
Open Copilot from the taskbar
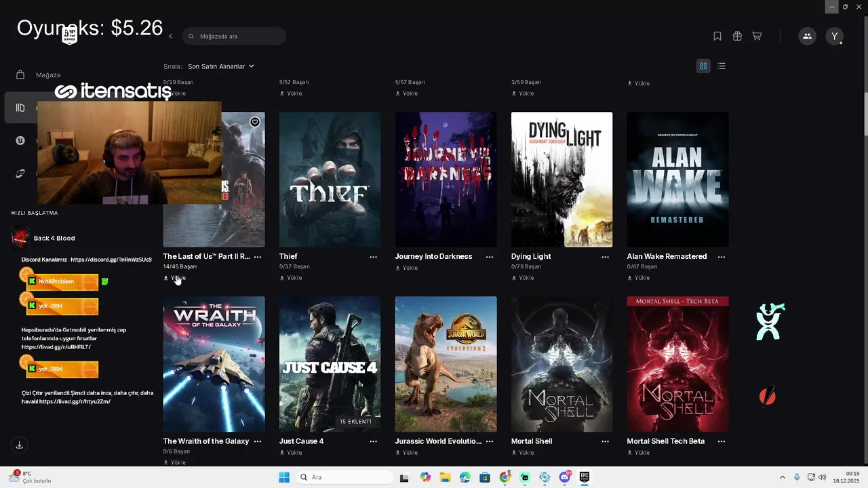click(425, 477)
